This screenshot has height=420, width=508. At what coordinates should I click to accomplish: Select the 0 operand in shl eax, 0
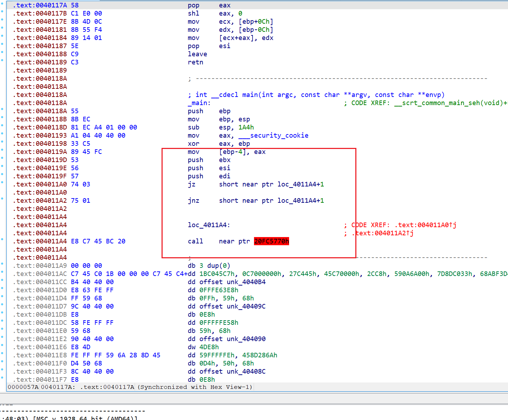[240, 13]
